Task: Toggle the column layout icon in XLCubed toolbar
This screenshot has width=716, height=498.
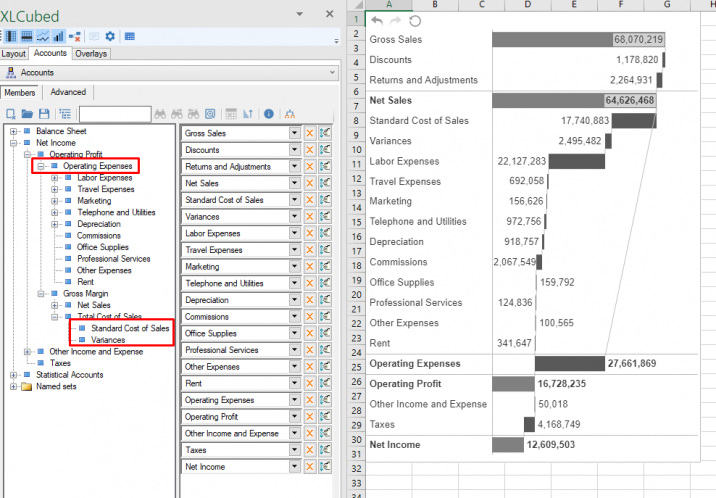Action: pos(11,37)
